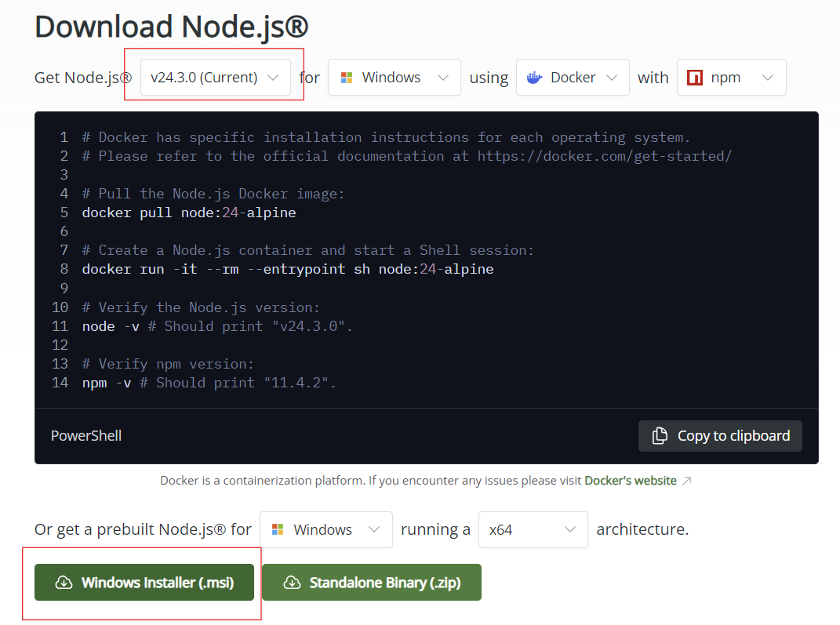
Task: Click the 'Or get a prebuilt Node.js® for' text
Action: [x=143, y=529]
